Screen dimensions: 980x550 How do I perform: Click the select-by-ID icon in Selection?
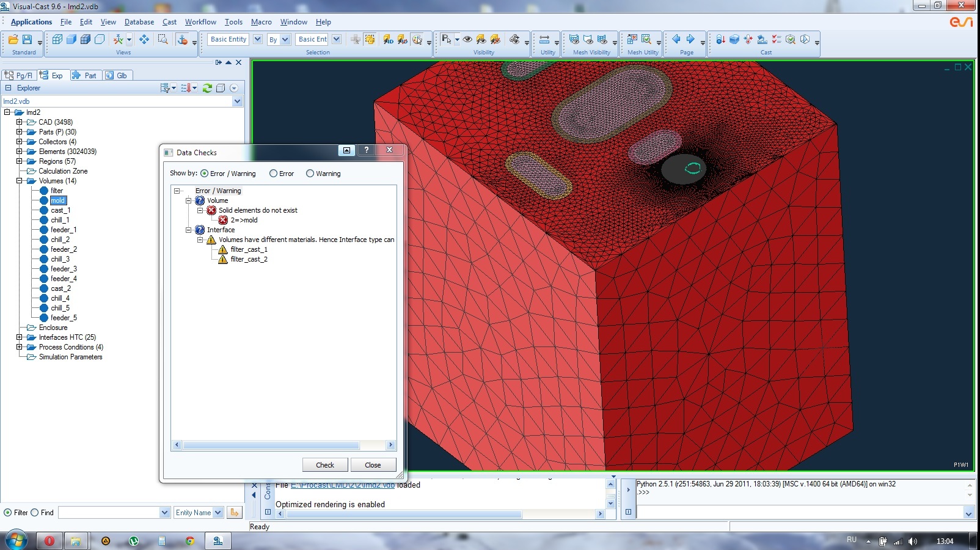point(388,39)
